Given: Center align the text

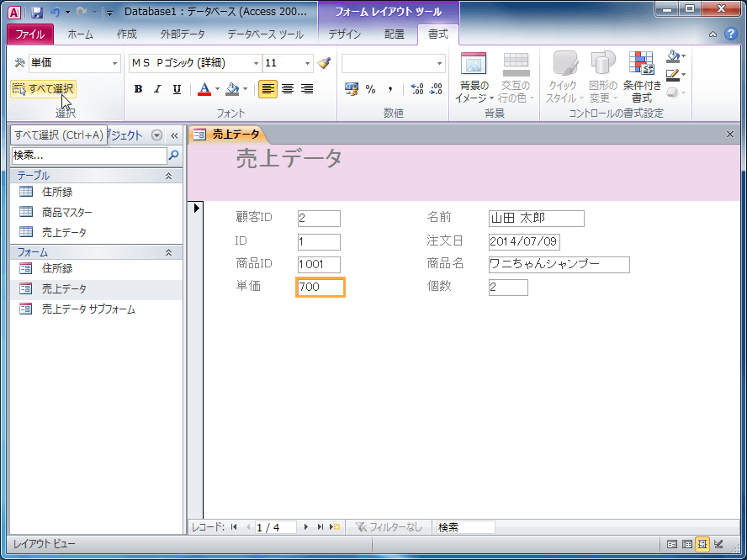Looking at the screenshot, I should point(288,89).
